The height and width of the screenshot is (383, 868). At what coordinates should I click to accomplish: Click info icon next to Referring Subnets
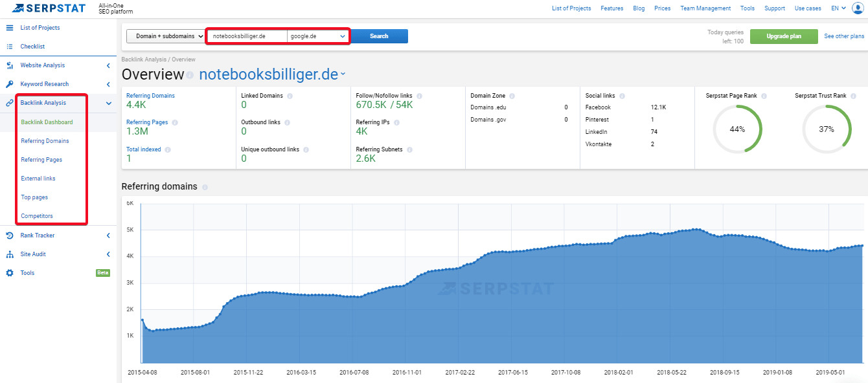coord(409,149)
